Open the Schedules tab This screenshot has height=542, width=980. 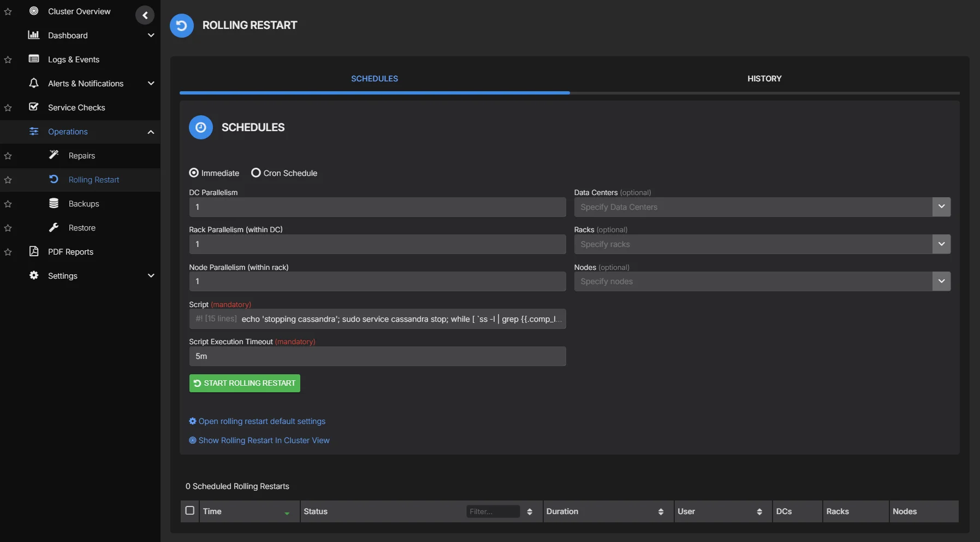[375, 79]
